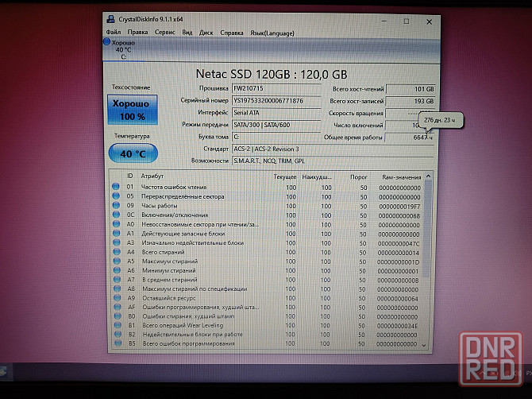The height and width of the screenshot is (399, 532).
Task: Click the status icon for attribute AF
Action: pos(118,307)
